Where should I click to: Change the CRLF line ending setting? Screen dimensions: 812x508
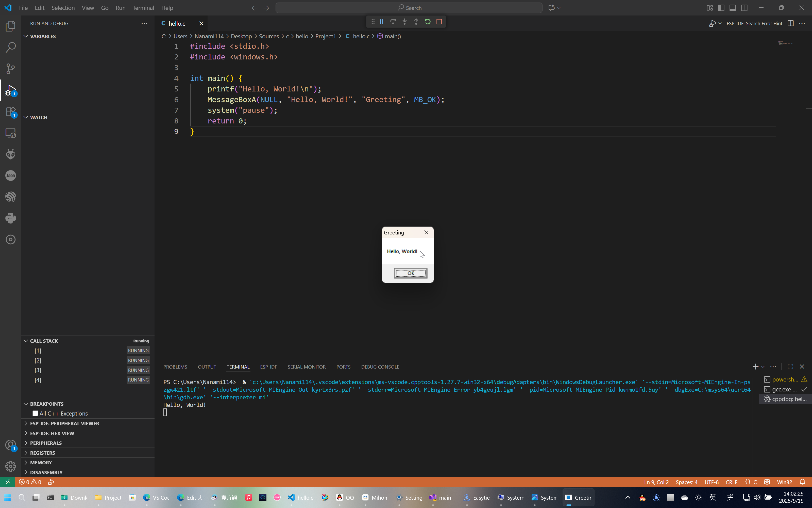point(732,482)
